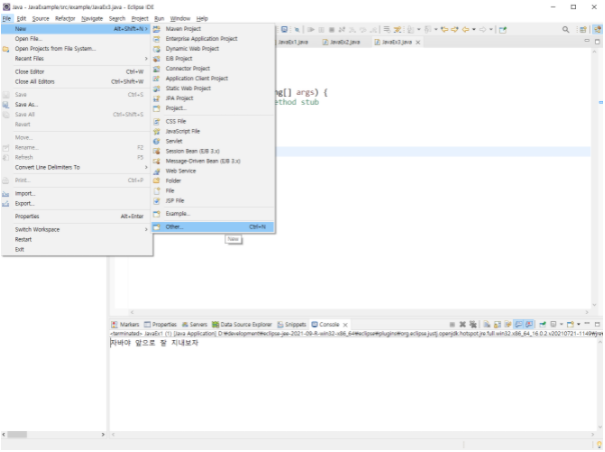605x452 pixels.
Task: Expand Convert Line Delimiters To submenu
Action: pyautogui.click(x=77, y=168)
